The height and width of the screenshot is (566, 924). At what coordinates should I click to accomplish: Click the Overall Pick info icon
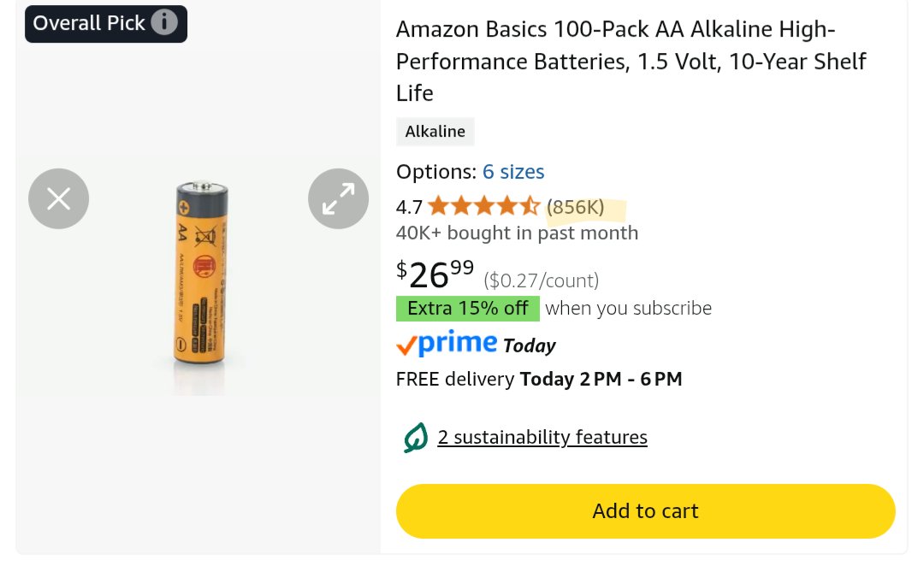click(x=163, y=23)
